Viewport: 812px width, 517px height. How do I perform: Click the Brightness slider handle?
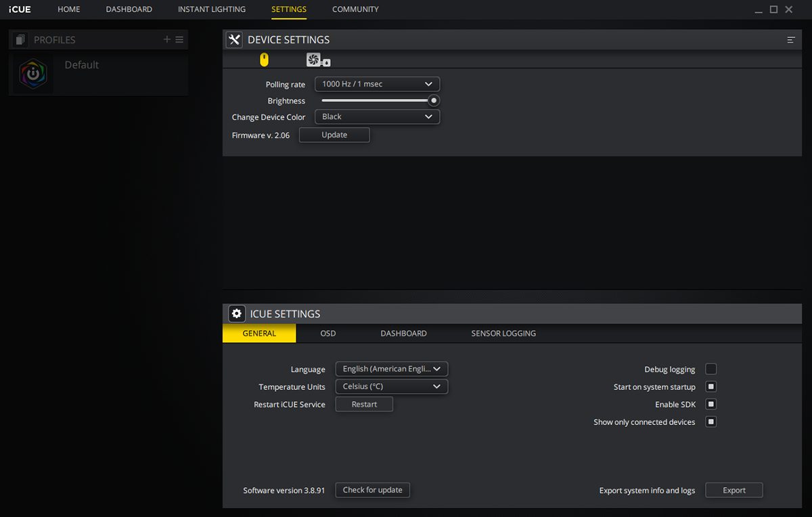(x=434, y=100)
